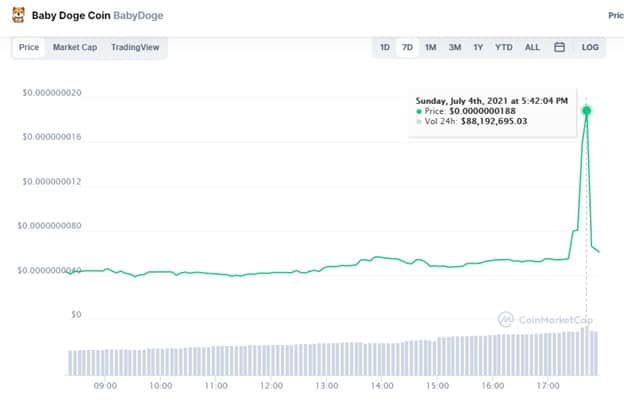Click the 09:00 time axis label
This screenshot has width=624, height=409.
[105, 386]
